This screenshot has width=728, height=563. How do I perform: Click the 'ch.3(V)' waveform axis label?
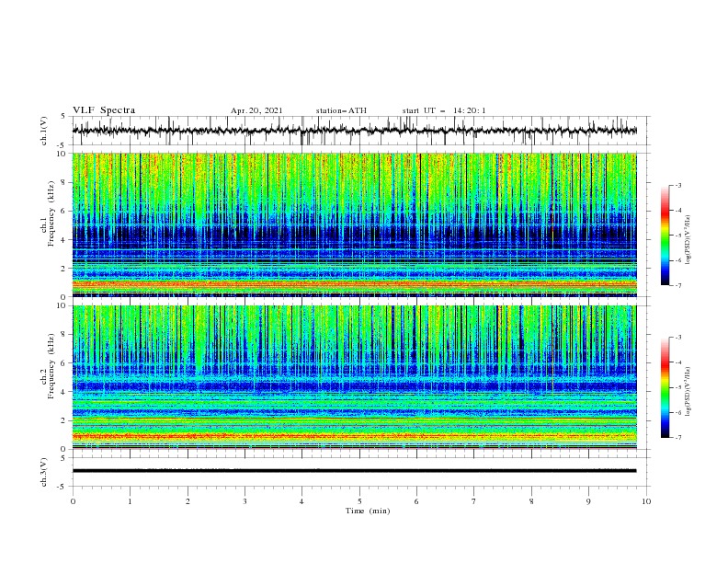coord(44,472)
